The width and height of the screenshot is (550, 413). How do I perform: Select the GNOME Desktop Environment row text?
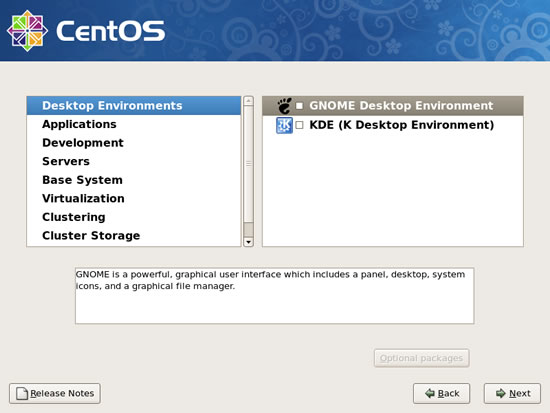coord(401,106)
